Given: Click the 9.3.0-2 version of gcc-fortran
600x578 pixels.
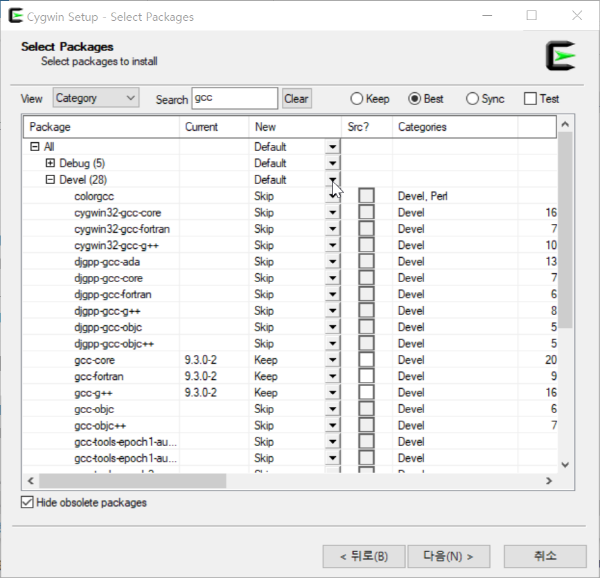Looking at the screenshot, I should [201, 376].
